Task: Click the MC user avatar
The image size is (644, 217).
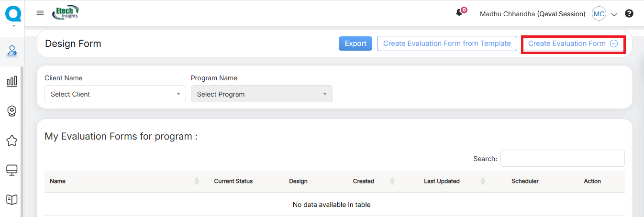Action: [x=599, y=14]
